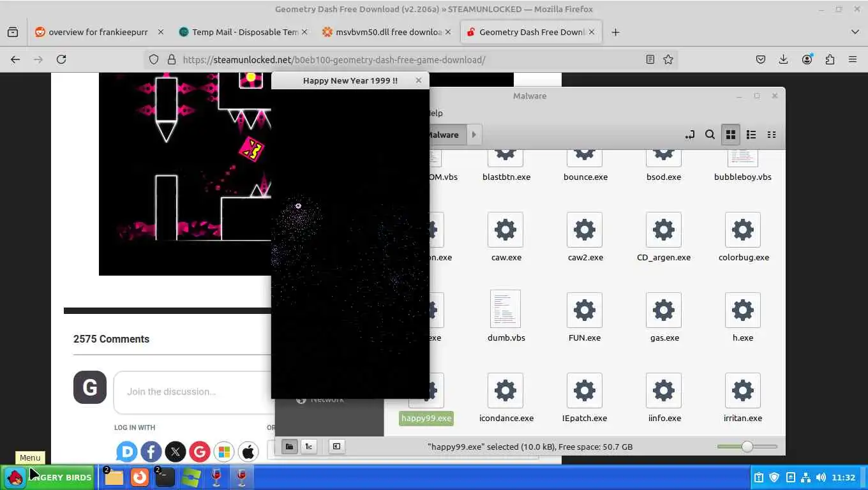Toggle Firefox reader view

pos(650,59)
